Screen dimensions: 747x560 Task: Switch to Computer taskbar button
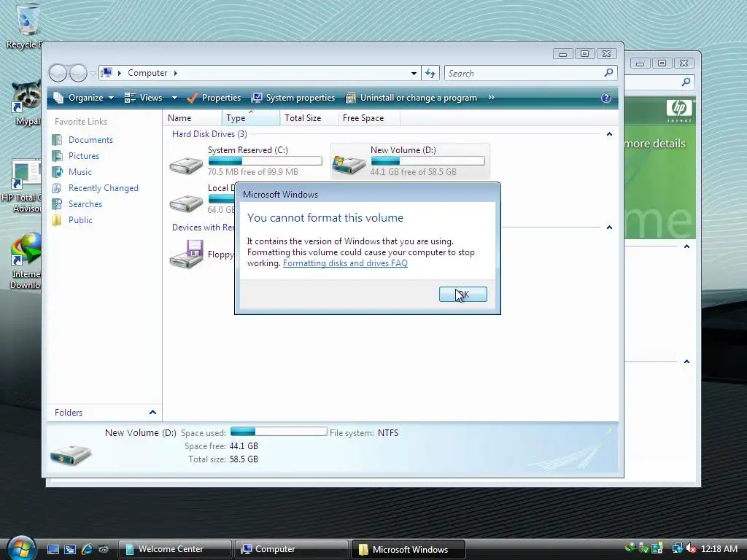291,549
